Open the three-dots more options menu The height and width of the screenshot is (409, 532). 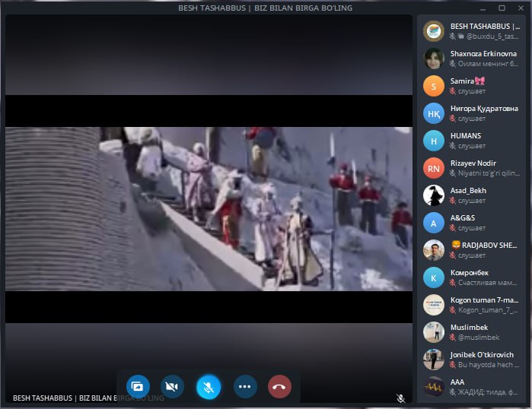click(x=245, y=386)
